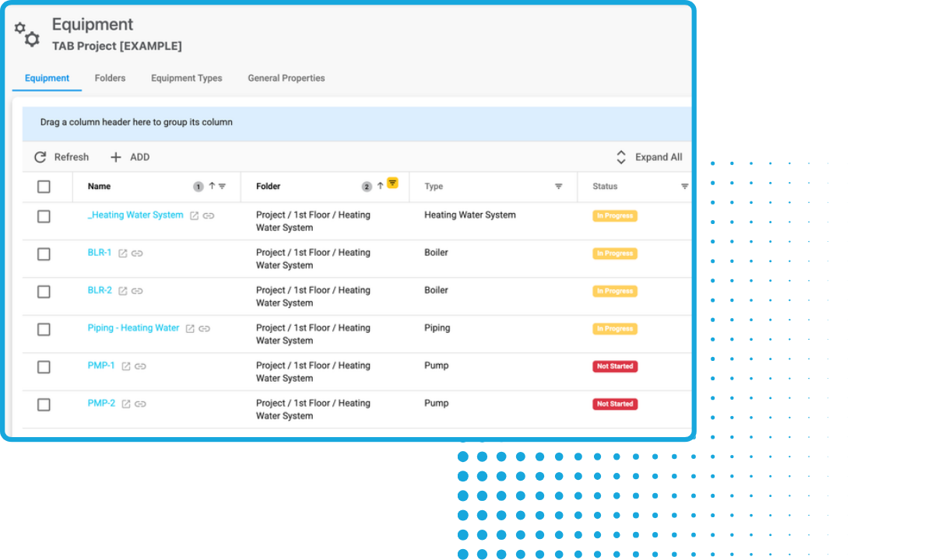Toggle Name column sort arrow
938x560 pixels.
212,186
